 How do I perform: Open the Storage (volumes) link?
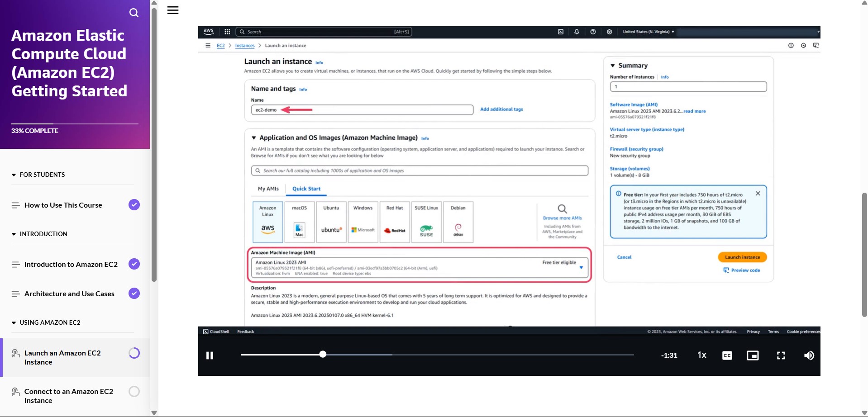coord(630,169)
